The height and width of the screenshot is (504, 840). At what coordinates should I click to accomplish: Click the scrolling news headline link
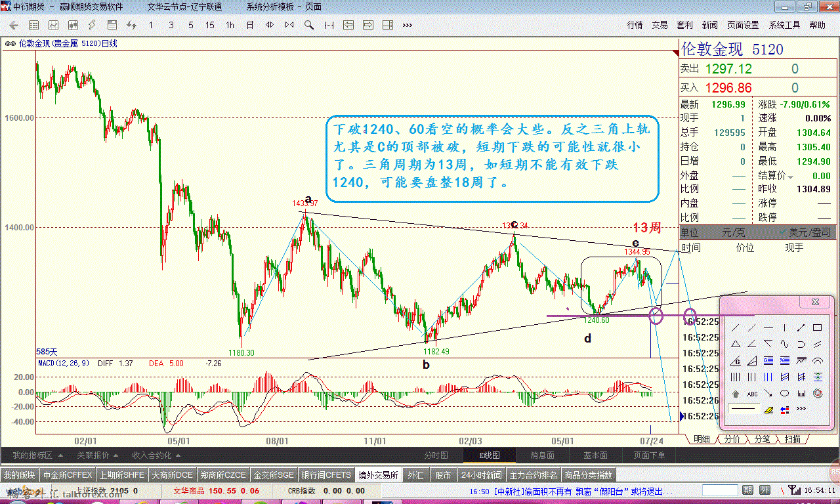pos(570,492)
